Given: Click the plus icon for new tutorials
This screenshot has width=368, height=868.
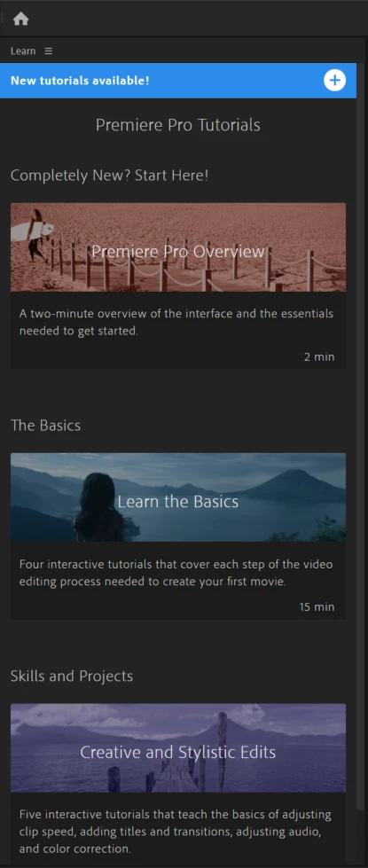Looking at the screenshot, I should 334,81.
